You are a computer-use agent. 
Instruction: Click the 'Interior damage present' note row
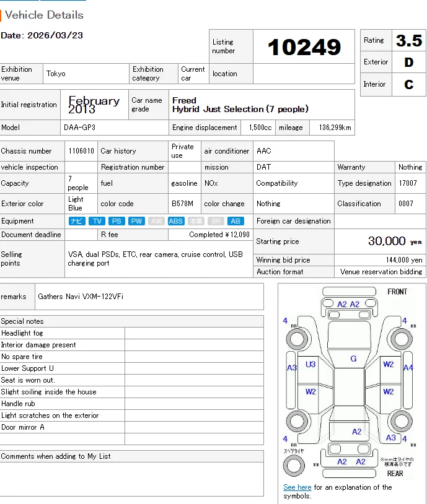[x=131, y=345]
